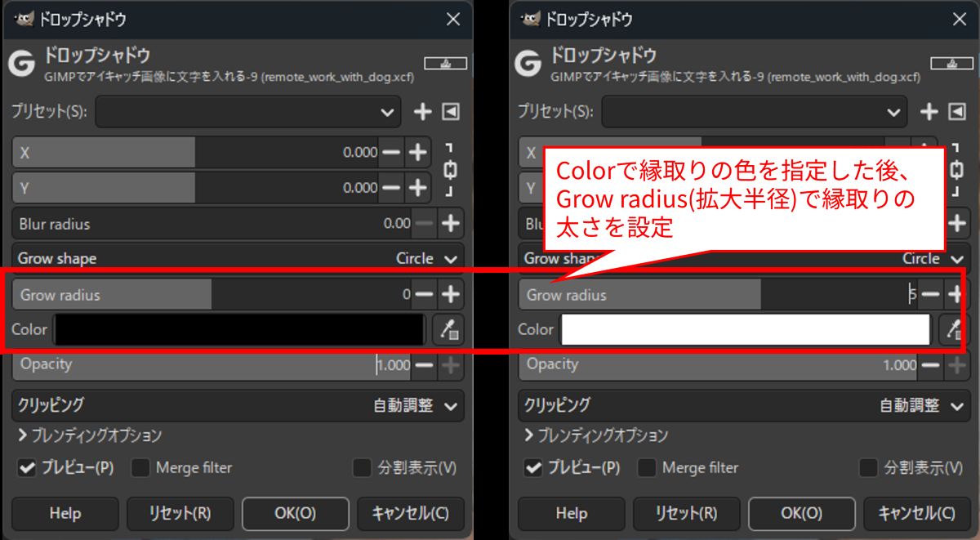Enable Merge filter checkbox in right dialog
The width and height of the screenshot is (980, 540).
[647, 468]
